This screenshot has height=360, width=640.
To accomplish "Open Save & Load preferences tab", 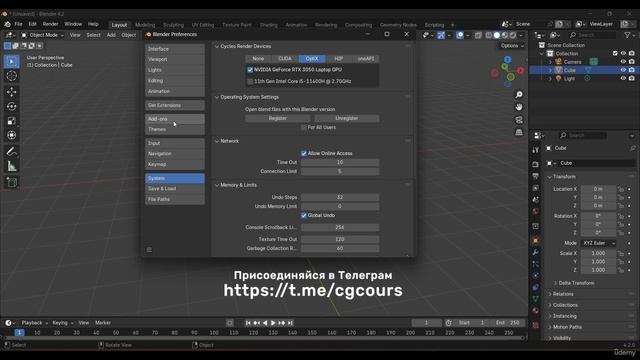I will [x=175, y=189].
